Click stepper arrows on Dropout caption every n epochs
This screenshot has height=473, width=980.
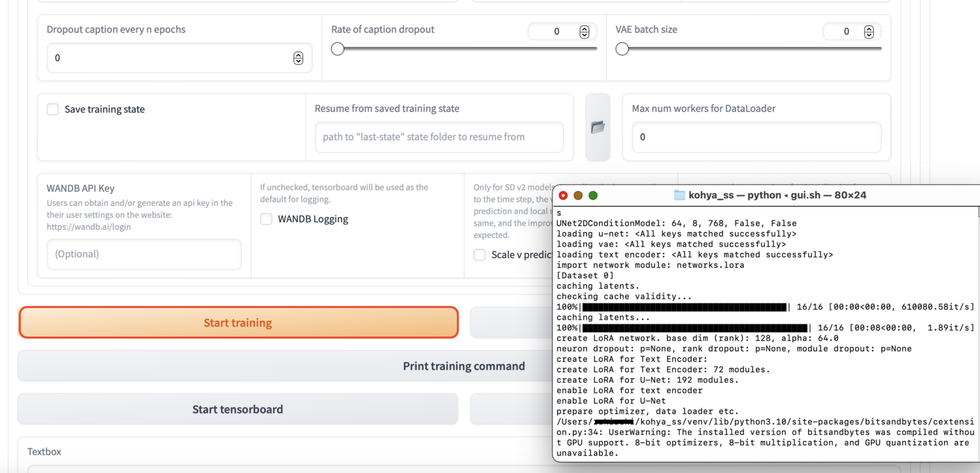(x=298, y=58)
